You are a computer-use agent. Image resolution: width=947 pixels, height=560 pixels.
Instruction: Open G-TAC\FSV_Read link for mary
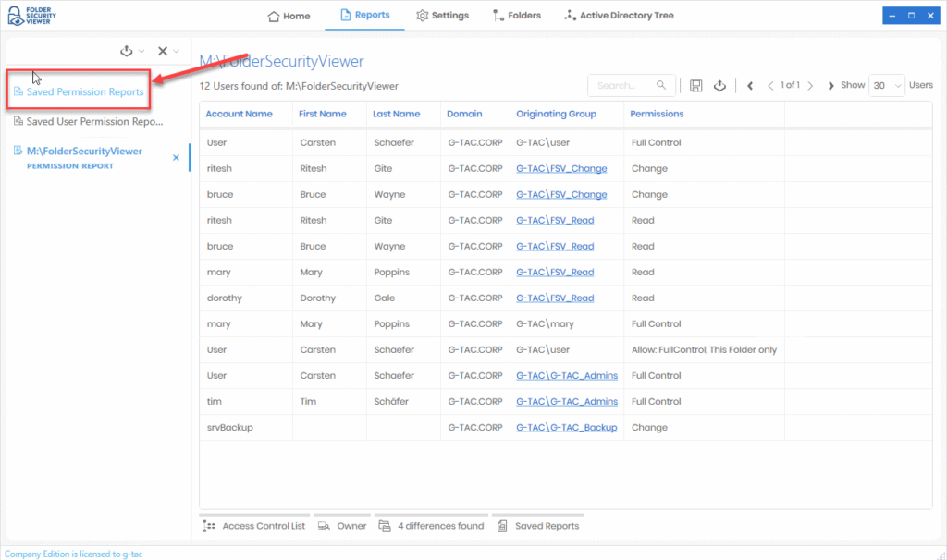tap(555, 273)
